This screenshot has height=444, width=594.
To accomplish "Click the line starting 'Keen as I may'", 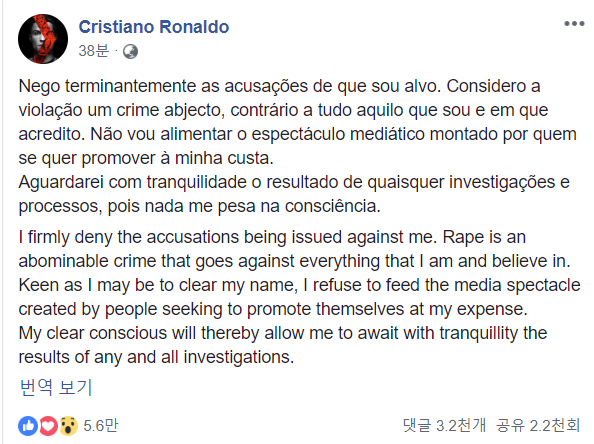I will pyautogui.click(x=299, y=285).
